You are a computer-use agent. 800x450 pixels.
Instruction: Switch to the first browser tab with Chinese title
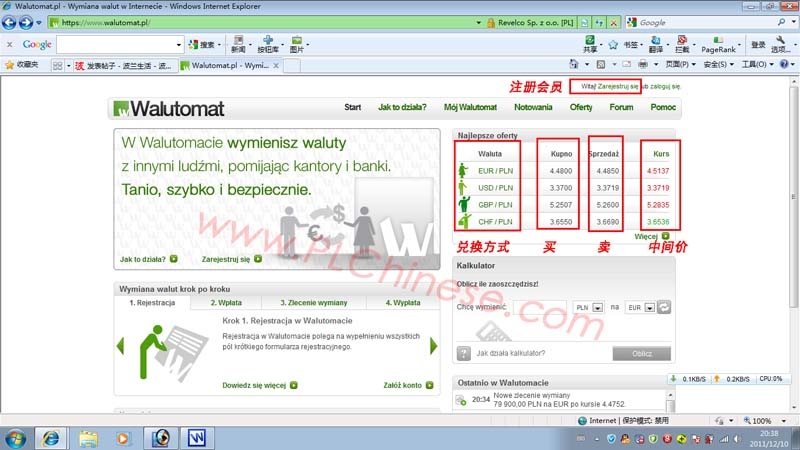(124, 66)
